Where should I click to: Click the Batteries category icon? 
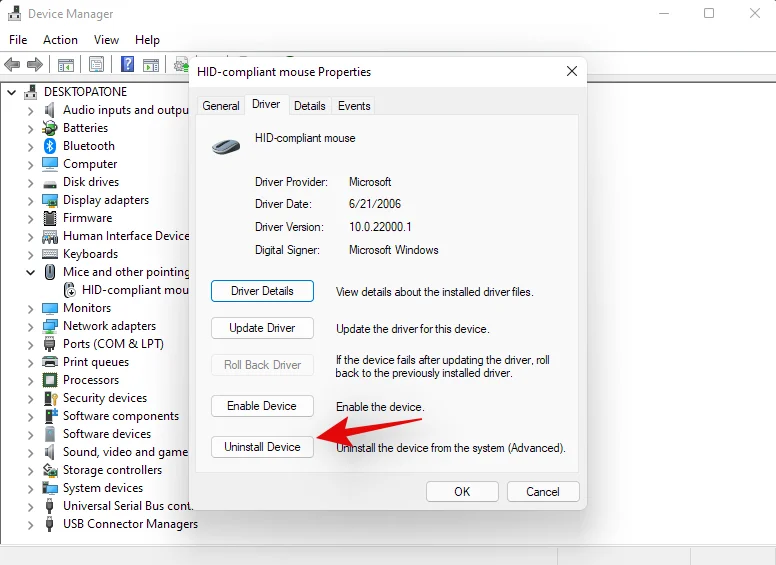[x=49, y=128]
